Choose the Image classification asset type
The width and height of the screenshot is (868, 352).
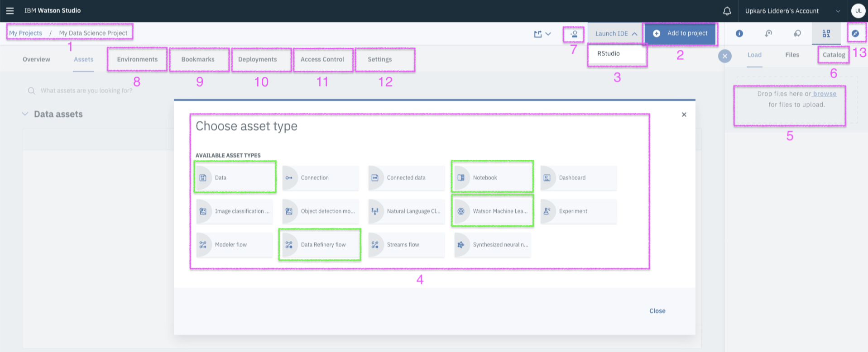235,211
